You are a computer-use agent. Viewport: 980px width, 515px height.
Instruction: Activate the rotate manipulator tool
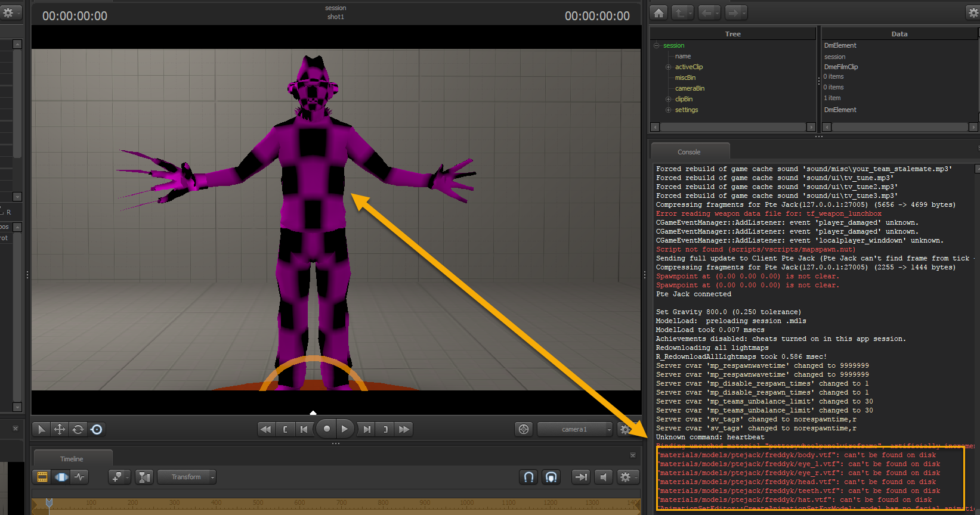pos(78,429)
